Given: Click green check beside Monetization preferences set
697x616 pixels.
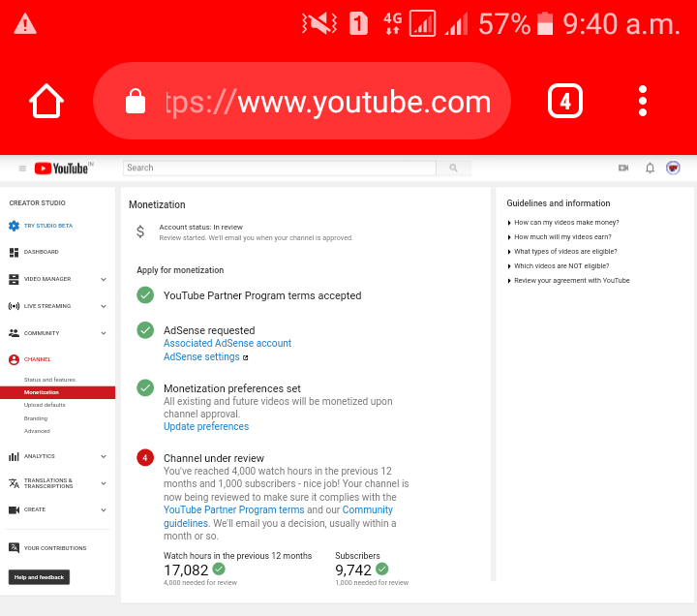Looking at the screenshot, I should click(145, 387).
